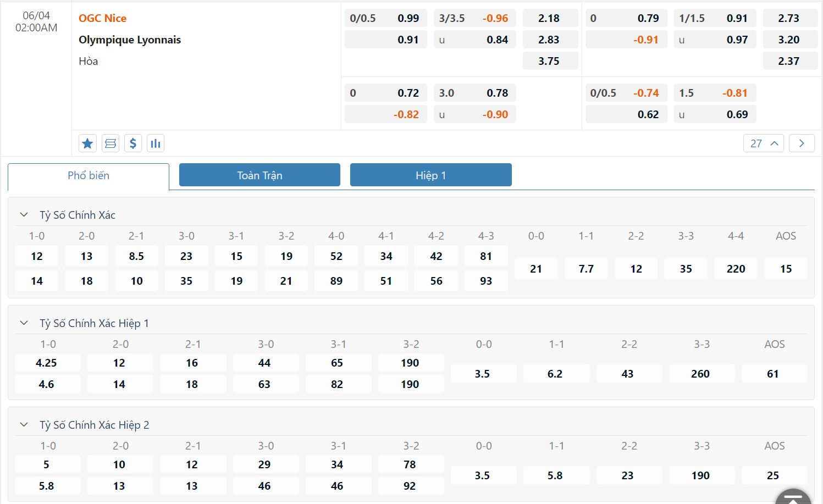Select correct score 2-1 odds 8.5
823x504 pixels.
pyautogui.click(x=136, y=256)
